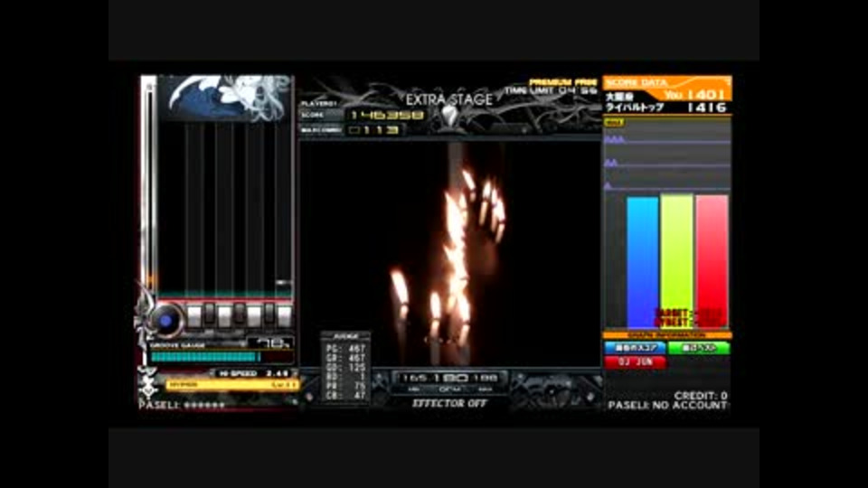Screen dimensions: 868x488
Task: Click the TIME LIMIT countdown
Action: coord(552,90)
